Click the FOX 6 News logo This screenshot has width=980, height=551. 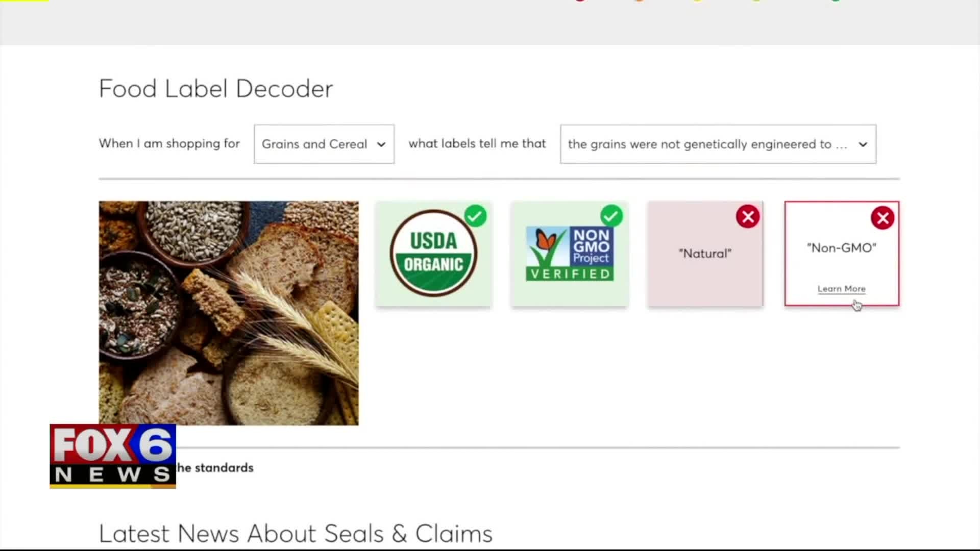pyautogui.click(x=113, y=456)
